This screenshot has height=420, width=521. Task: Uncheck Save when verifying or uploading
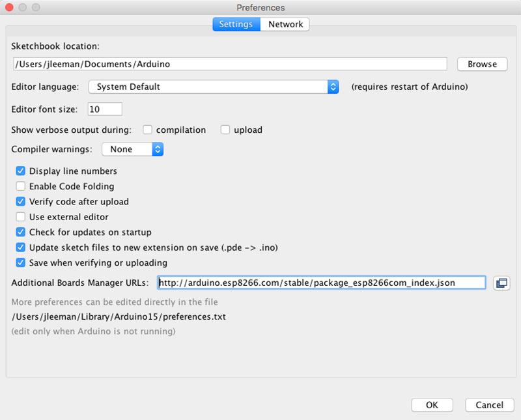(x=21, y=262)
